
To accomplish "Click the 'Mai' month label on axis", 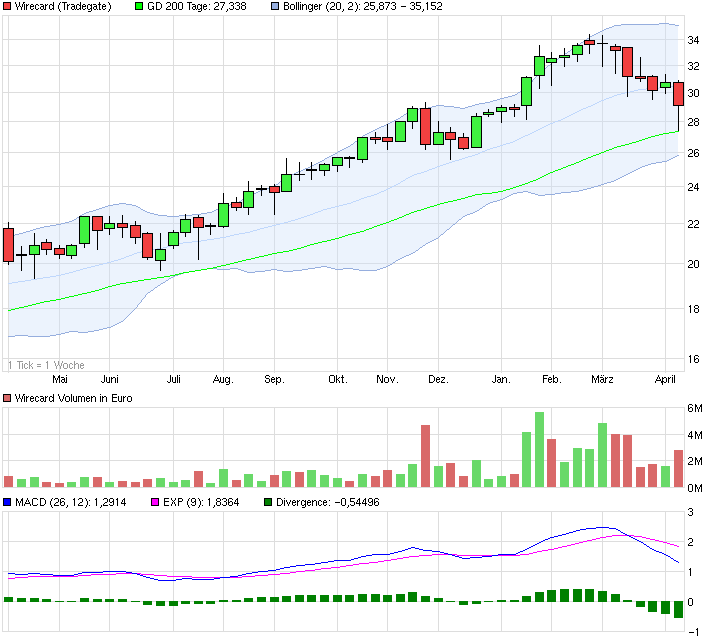I will click(x=60, y=379).
